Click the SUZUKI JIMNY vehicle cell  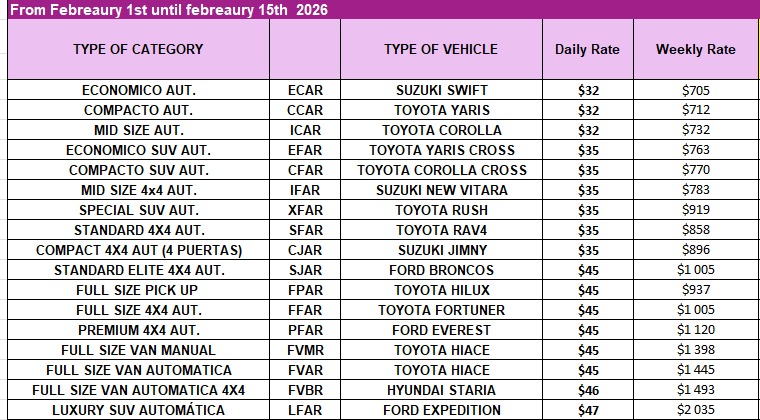click(x=440, y=250)
